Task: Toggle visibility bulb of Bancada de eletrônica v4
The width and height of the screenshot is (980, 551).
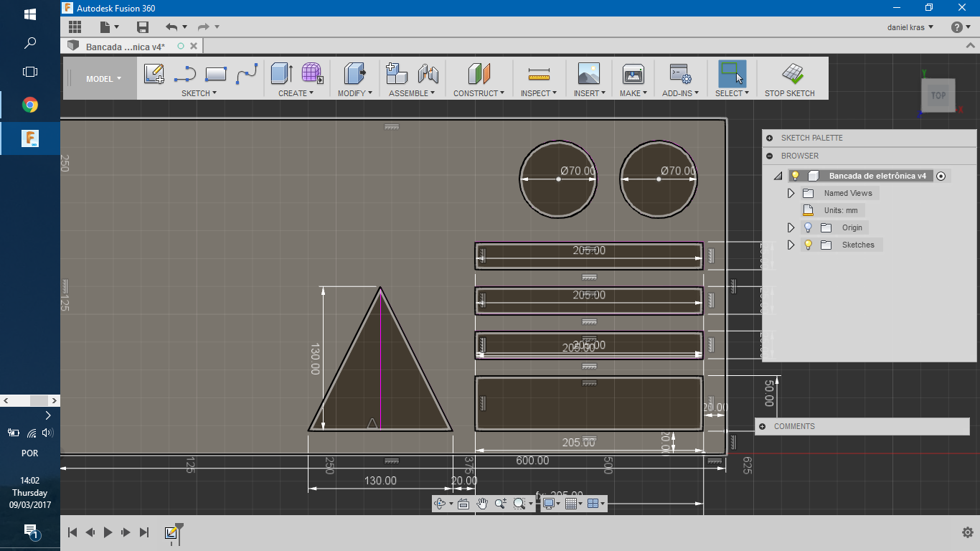Action: 795,176
